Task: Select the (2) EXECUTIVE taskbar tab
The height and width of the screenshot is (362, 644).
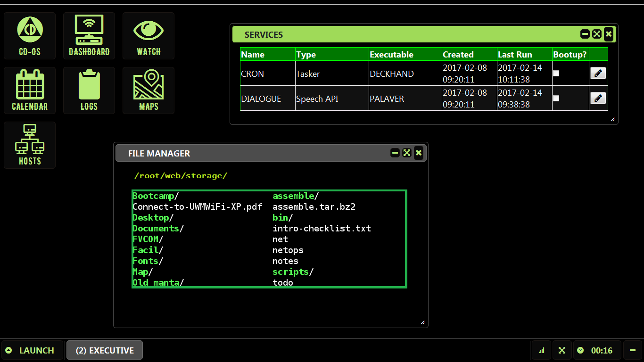Action: tap(105, 350)
